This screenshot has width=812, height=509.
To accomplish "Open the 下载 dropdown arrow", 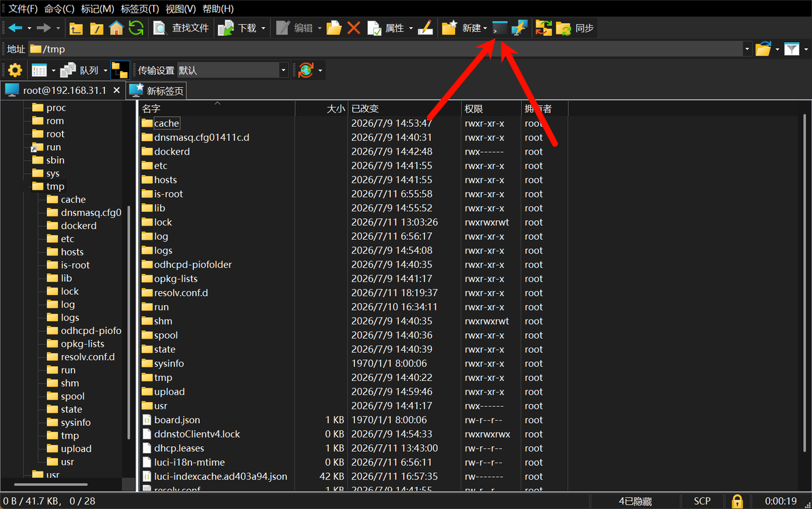I will coord(263,28).
